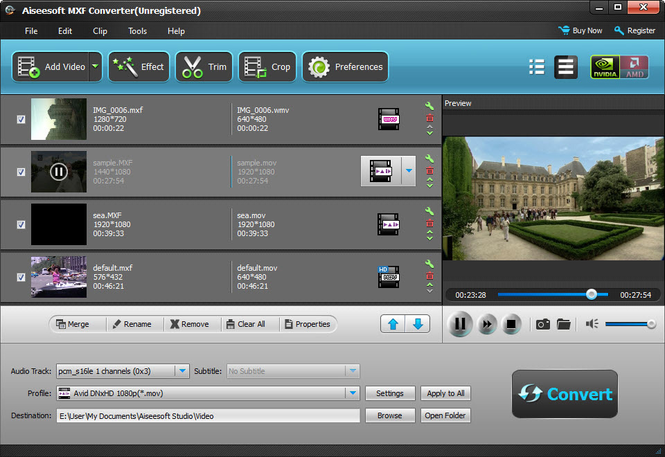Mute audio with speaker icon

click(x=592, y=324)
